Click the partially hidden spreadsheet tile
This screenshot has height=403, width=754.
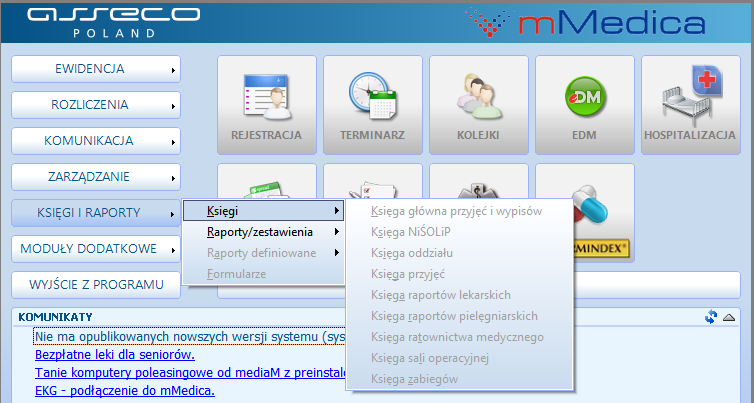tap(267, 182)
